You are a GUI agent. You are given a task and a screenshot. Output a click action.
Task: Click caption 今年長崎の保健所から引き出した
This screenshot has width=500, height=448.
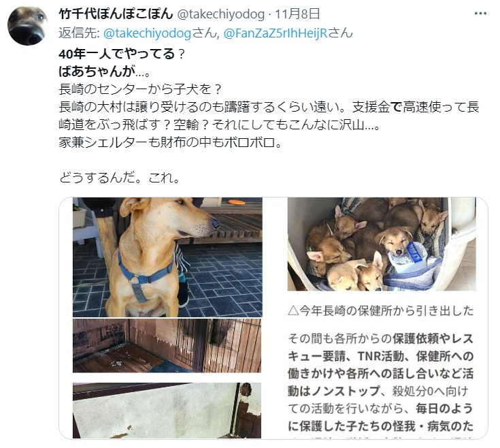click(387, 310)
